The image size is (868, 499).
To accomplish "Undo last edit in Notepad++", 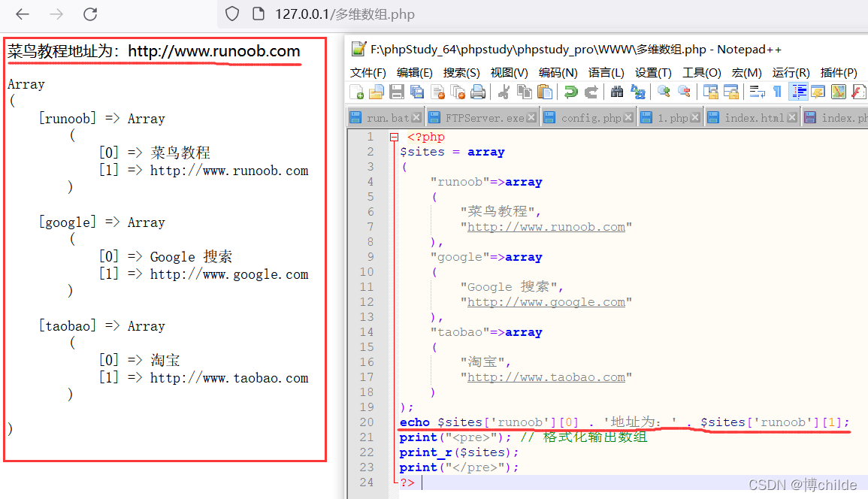I will click(570, 92).
